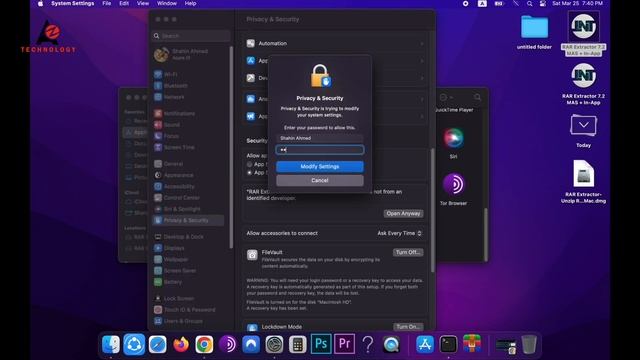Open the RAR archiver icon in dock

(x=472, y=344)
